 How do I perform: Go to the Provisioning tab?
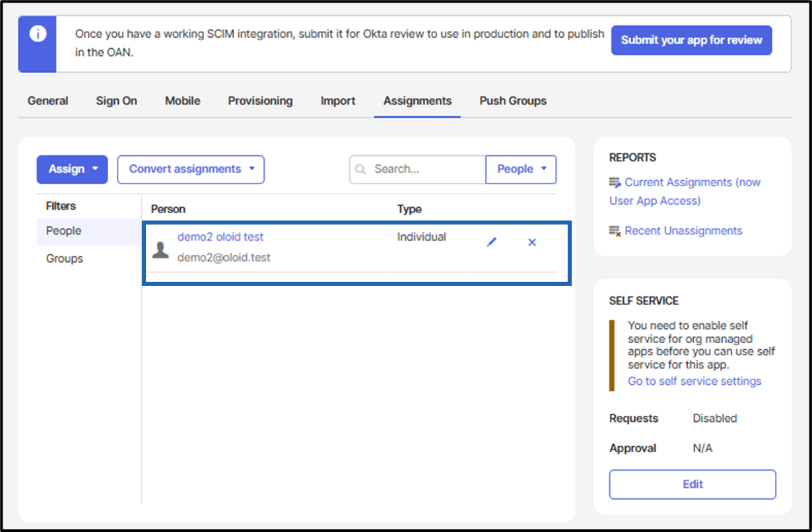pyautogui.click(x=260, y=101)
